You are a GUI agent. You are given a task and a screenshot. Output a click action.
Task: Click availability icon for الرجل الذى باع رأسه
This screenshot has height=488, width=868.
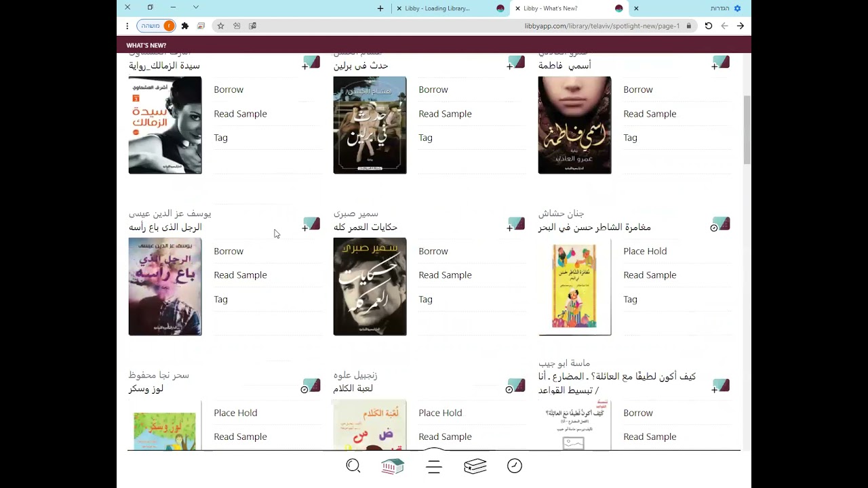[x=311, y=225]
